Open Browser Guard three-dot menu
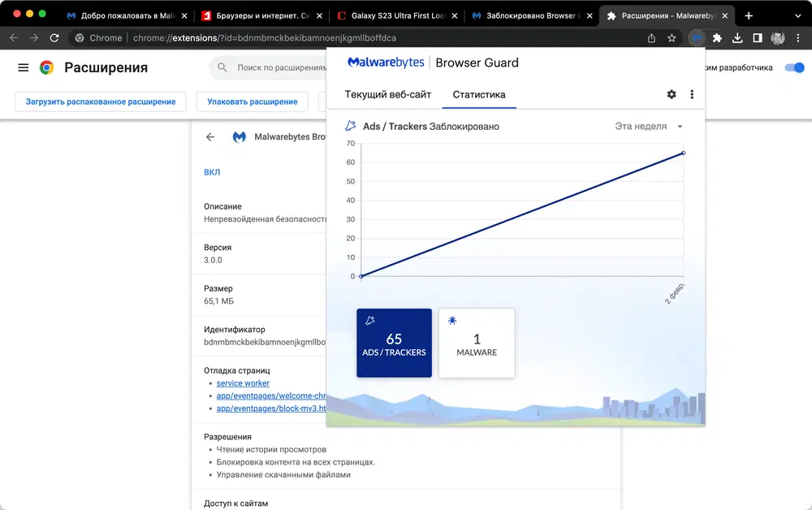 692,94
